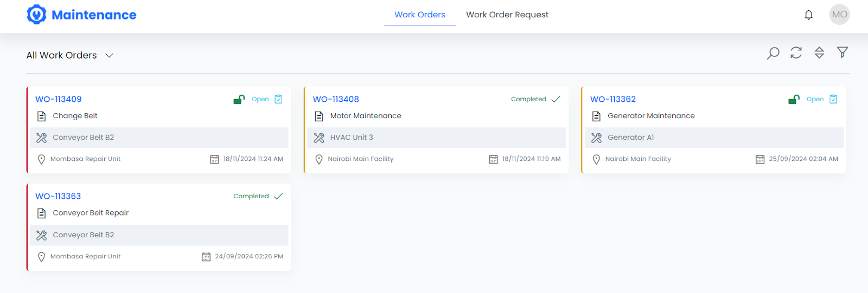Click the completed checkmark on WO-113408
This screenshot has width=868, height=293.
tap(556, 99)
